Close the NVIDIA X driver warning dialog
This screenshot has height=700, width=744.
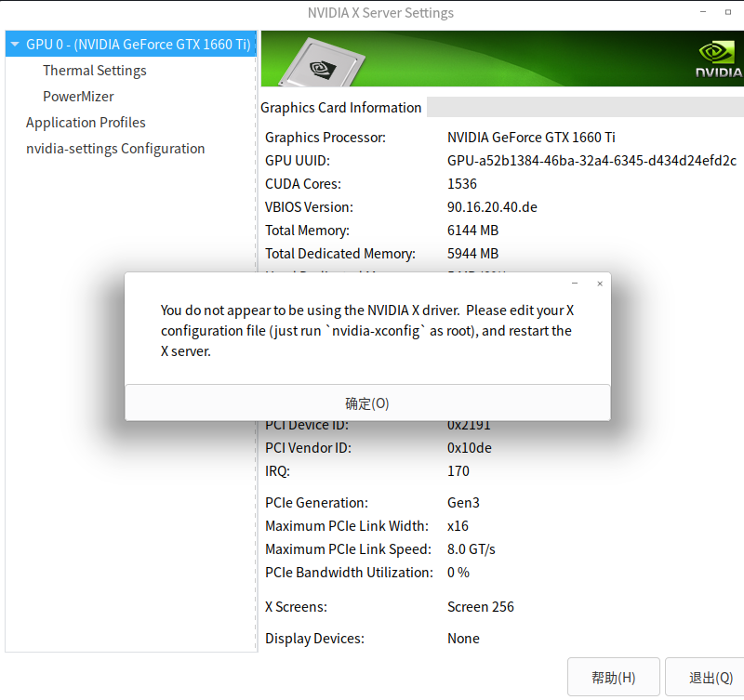600,284
